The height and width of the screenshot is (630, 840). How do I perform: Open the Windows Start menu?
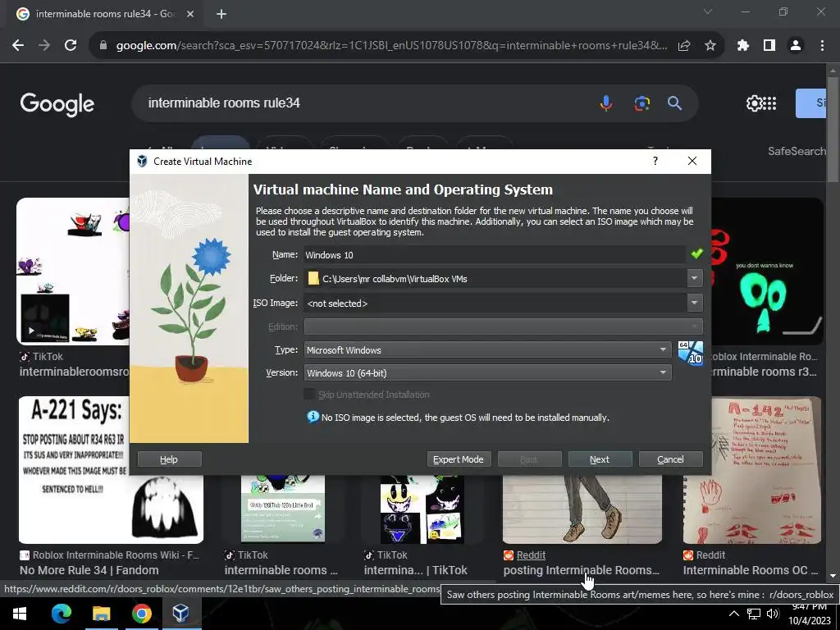(20, 614)
